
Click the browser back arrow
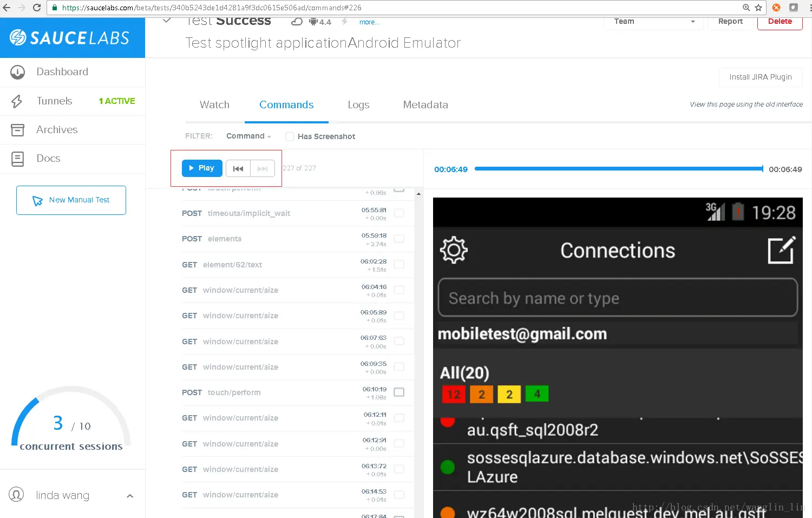6,8
